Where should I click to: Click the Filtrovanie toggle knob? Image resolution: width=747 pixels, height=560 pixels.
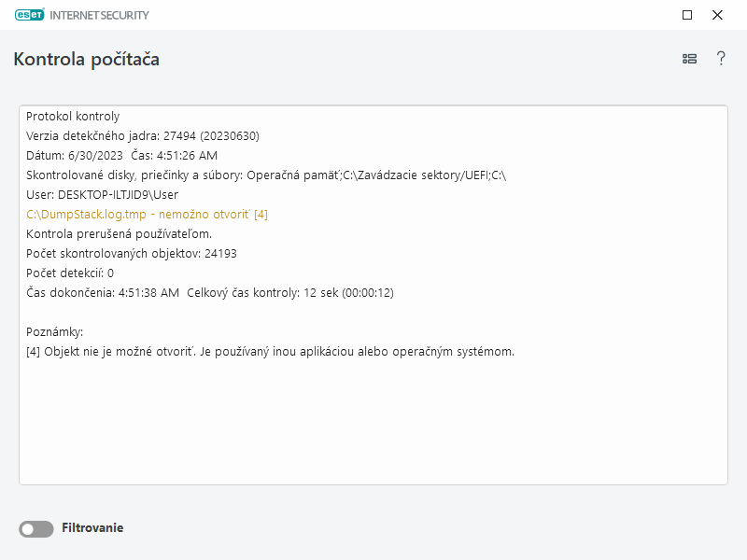[x=28, y=528]
